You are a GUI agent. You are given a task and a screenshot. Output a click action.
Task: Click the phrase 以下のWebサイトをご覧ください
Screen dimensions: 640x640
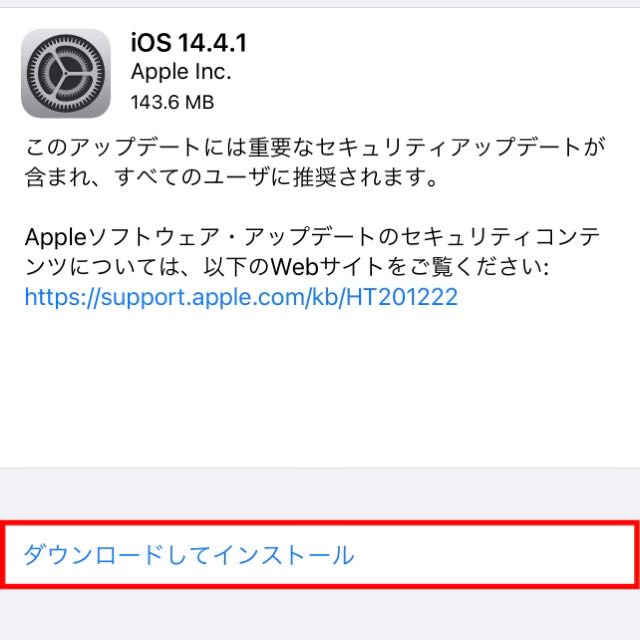click(376, 267)
